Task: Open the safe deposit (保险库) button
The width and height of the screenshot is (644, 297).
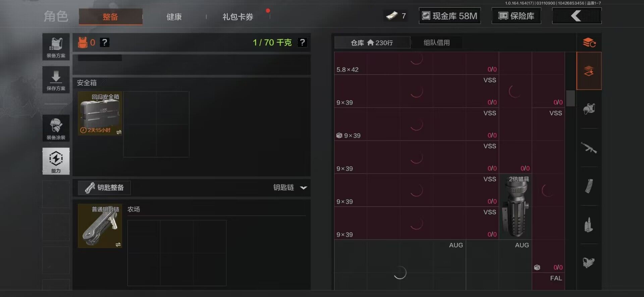Action: (x=516, y=16)
